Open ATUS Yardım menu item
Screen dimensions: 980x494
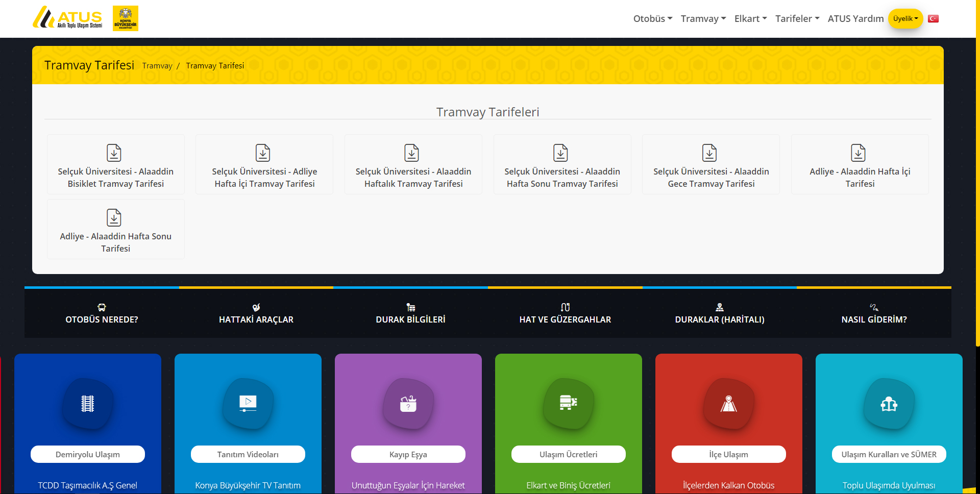click(x=855, y=19)
